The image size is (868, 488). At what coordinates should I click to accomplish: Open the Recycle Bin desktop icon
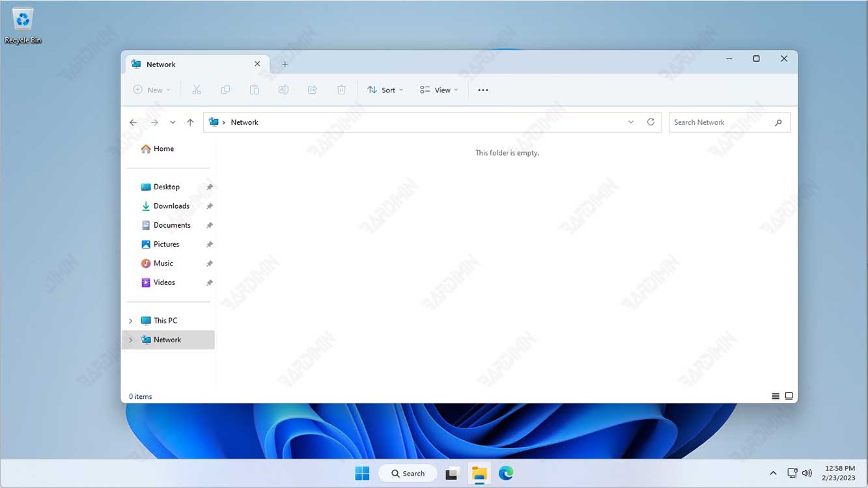[x=23, y=26]
